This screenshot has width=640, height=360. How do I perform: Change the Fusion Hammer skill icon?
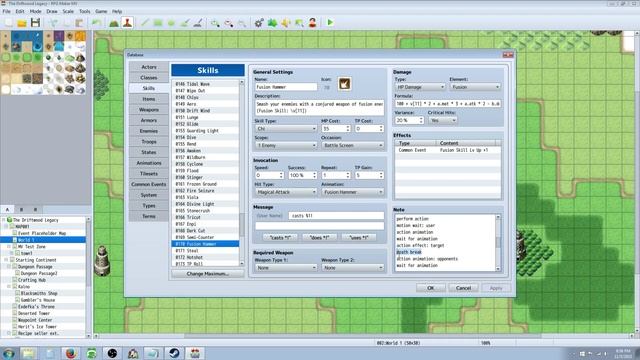coord(344,84)
